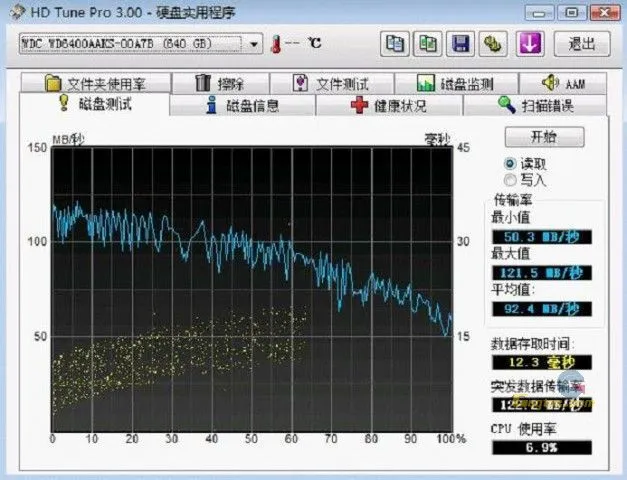
Task: Select the 写入 (write) radio button
Action: click(x=510, y=180)
